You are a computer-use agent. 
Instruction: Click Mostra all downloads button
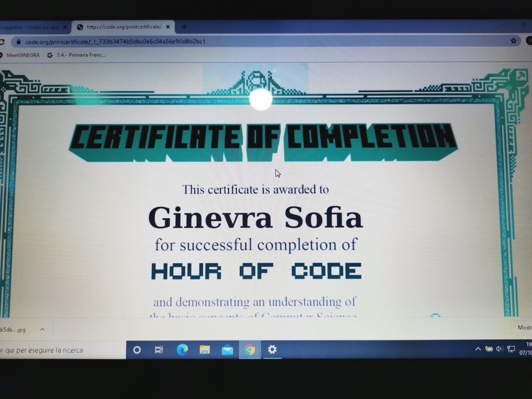(524, 328)
